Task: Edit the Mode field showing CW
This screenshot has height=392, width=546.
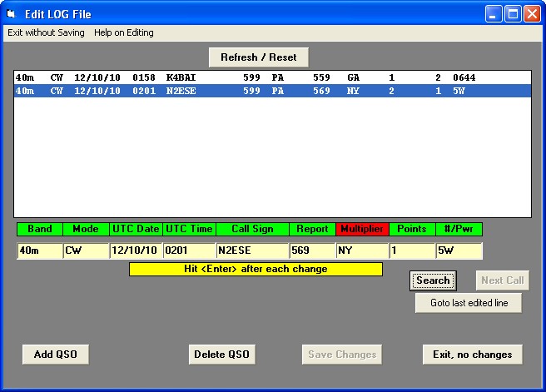Action: (x=86, y=251)
